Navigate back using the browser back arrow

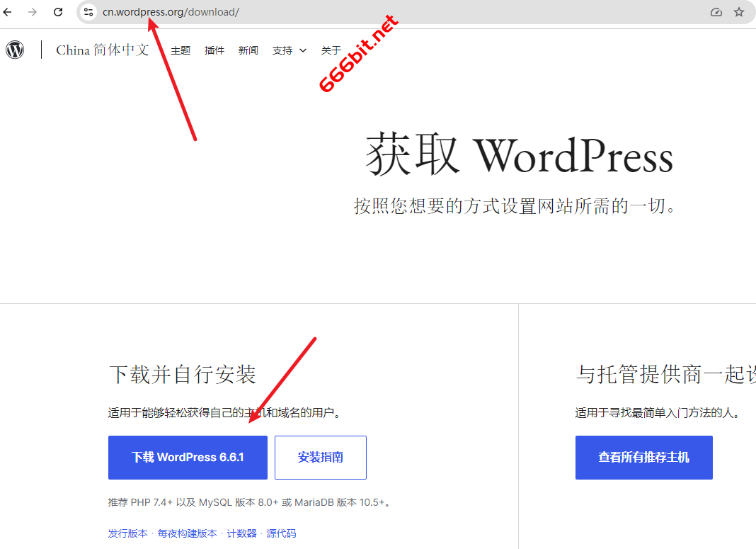click(7, 12)
